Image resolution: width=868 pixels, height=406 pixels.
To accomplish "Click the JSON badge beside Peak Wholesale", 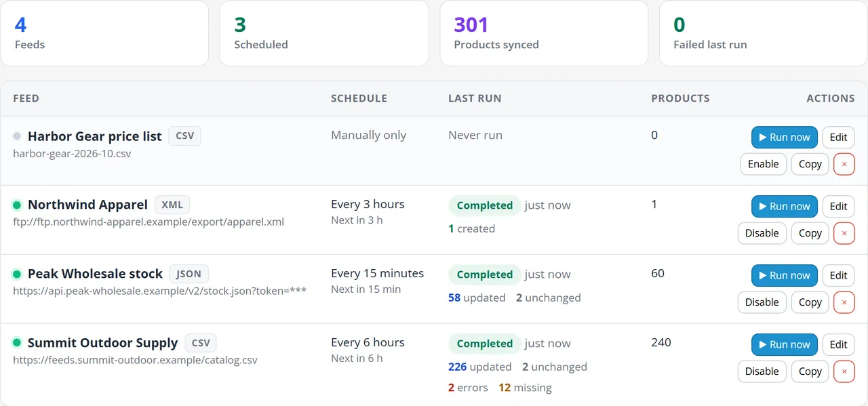I will [189, 274].
